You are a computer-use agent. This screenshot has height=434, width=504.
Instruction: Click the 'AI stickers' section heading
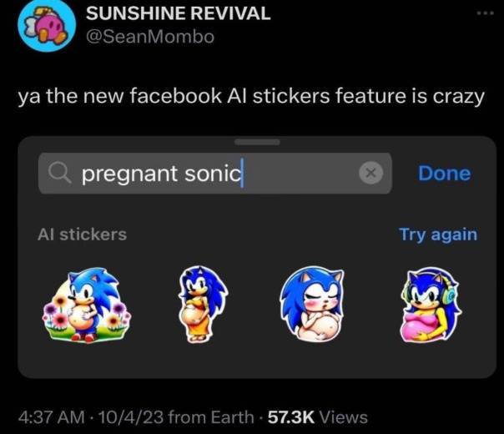coord(83,235)
